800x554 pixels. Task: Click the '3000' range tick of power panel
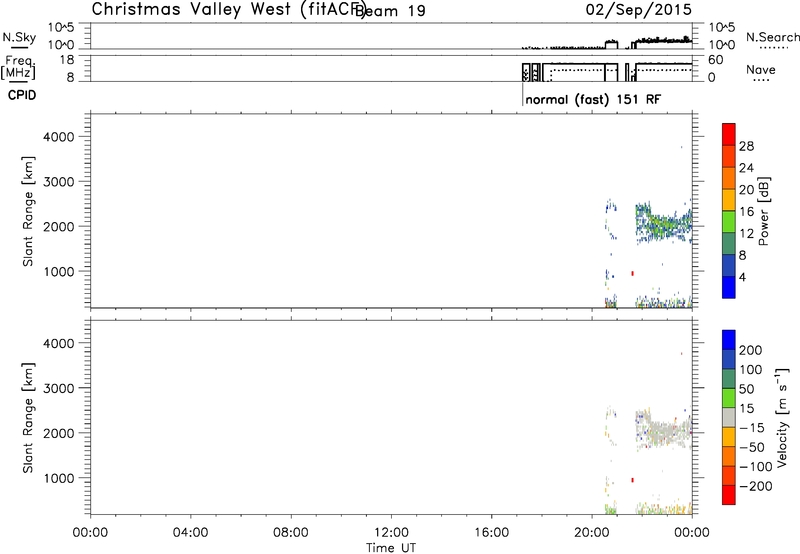pos(59,182)
